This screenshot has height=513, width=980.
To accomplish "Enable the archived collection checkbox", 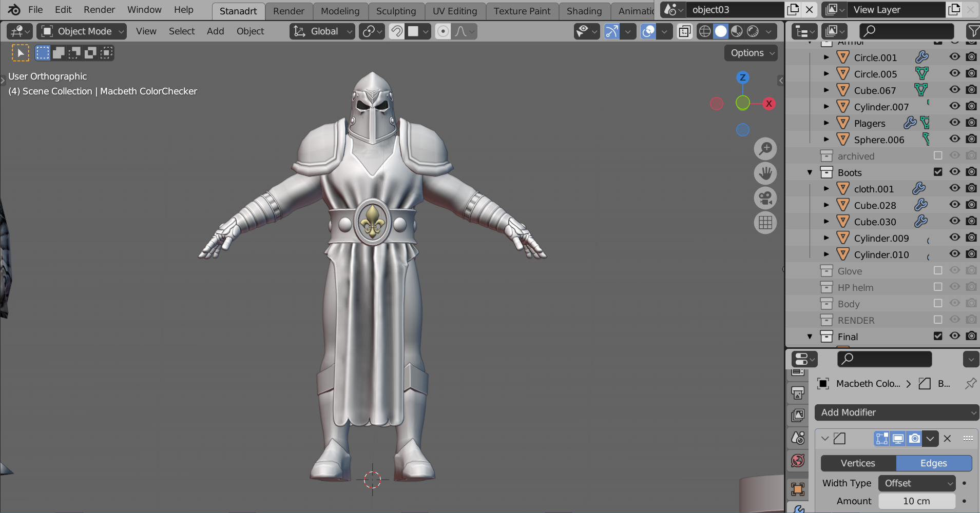I will (938, 155).
